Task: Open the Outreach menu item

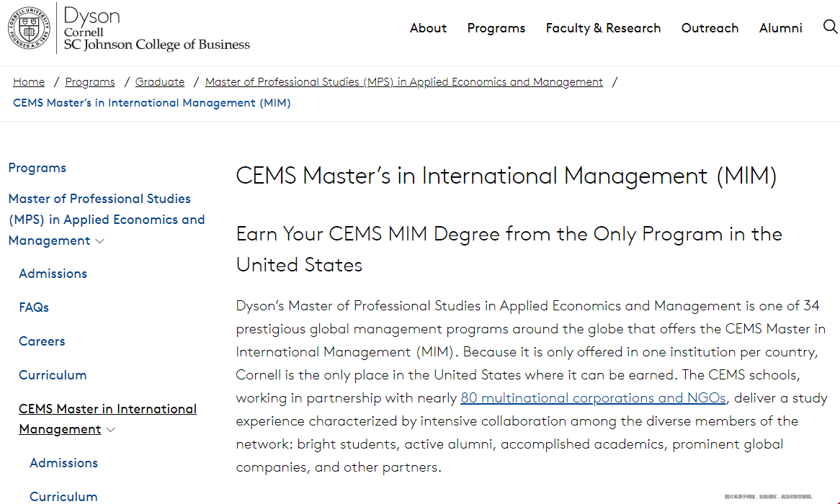Action: 710,28
